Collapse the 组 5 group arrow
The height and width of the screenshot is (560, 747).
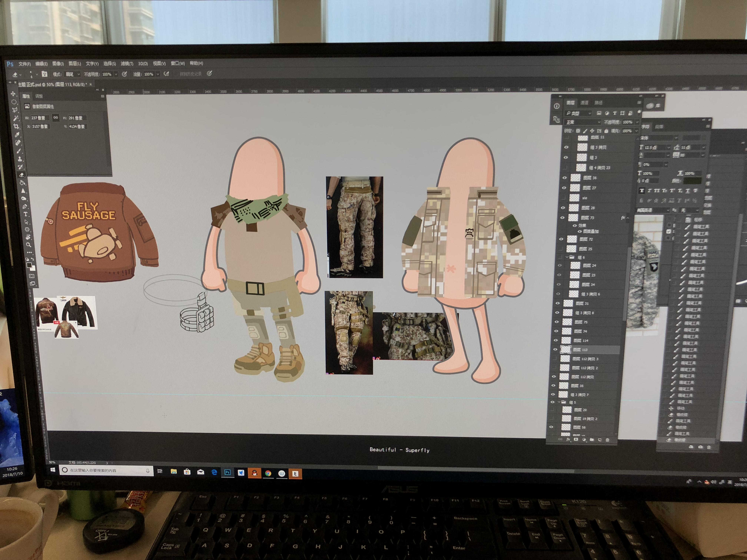pyautogui.click(x=559, y=402)
